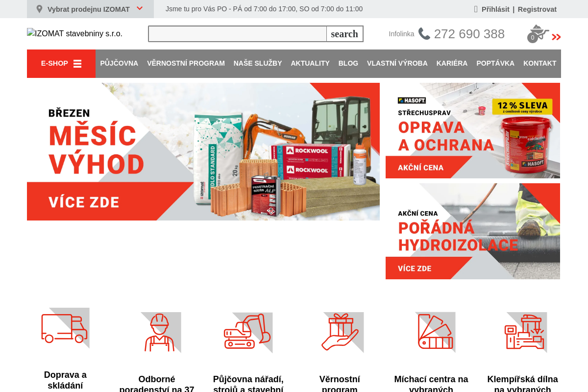Screen dimensions: 588x392
Task: Click the Odborné poradenství heading
Action: point(157,384)
